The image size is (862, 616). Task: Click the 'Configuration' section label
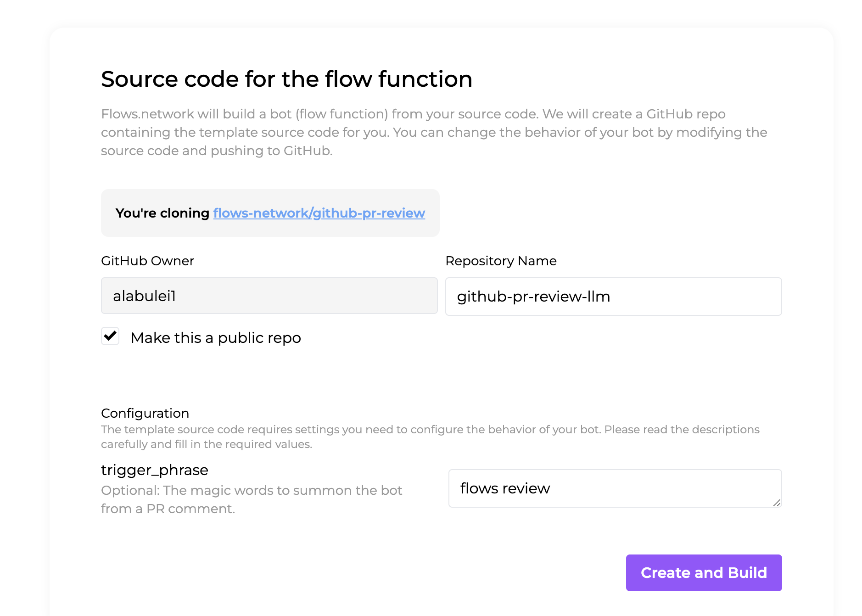click(x=145, y=413)
